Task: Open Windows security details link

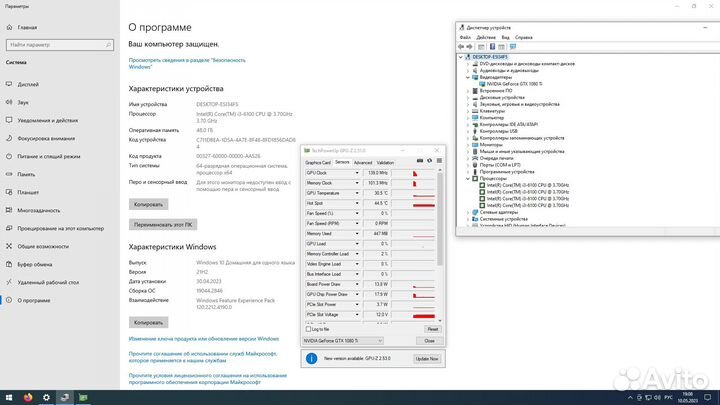Action: (x=187, y=63)
